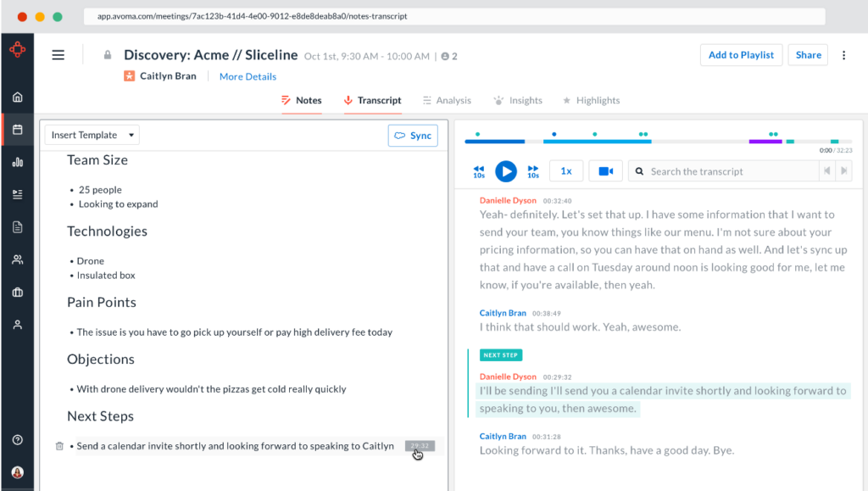Screen dimensions: 868x491
Task: Open the More Details link
Action: pos(248,76)
